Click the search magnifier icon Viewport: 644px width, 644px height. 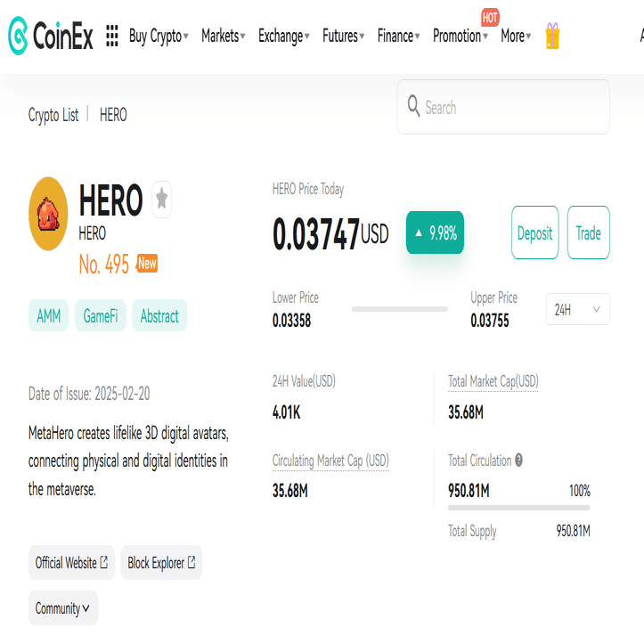point(413,106)
